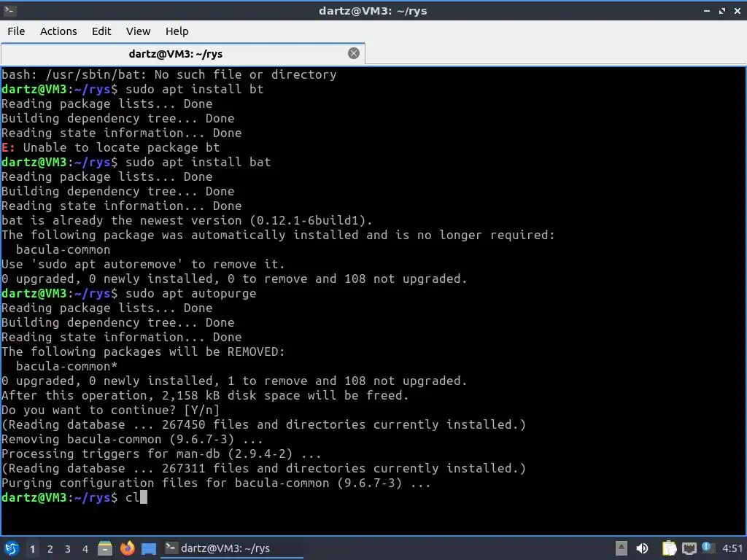
Task: Click the 'sudo apt install bat' command text
Action: tap(198, 162)
